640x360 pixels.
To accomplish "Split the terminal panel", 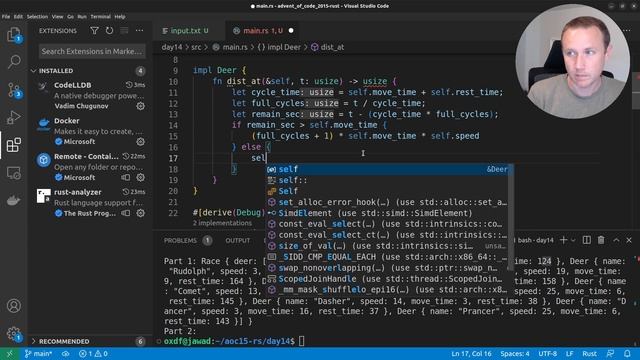I will (x=587, y=240).
